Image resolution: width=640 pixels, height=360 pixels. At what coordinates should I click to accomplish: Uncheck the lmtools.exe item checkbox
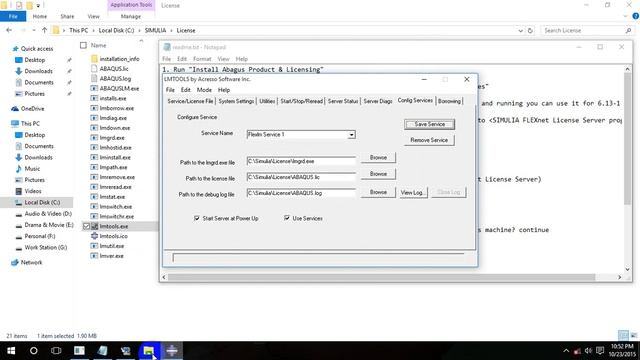point(86,226)
